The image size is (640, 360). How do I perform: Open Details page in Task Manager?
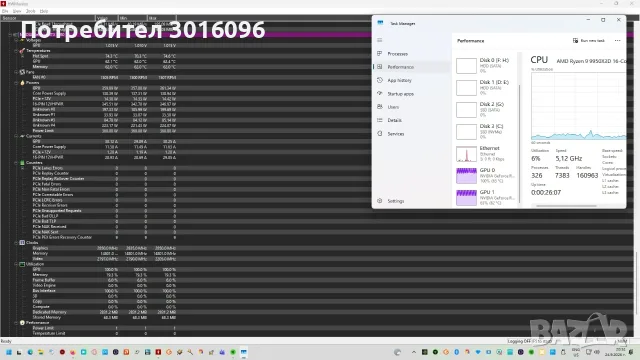(x=412, y=120)
